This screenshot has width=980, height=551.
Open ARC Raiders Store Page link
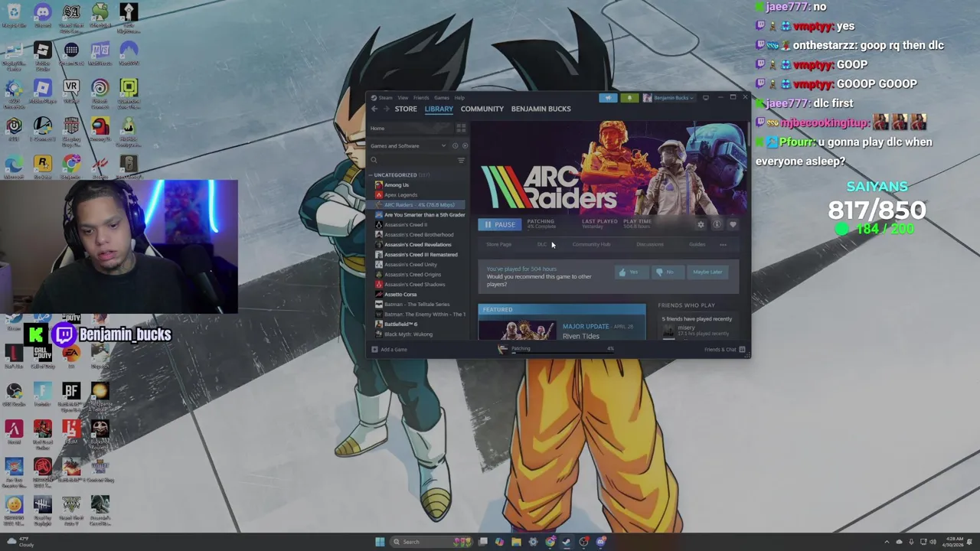point(498,245)
